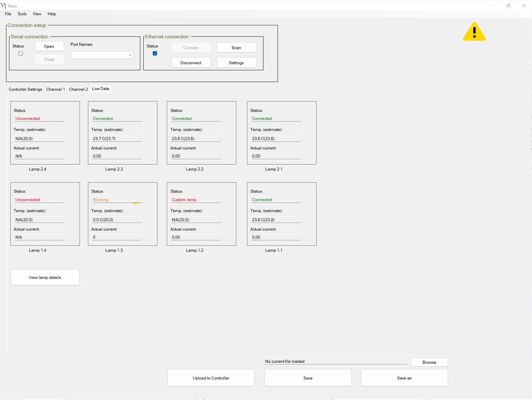Viewport: 532px width, 400px height.
Task: Click the serial Open button
Action: click(49, 46)
